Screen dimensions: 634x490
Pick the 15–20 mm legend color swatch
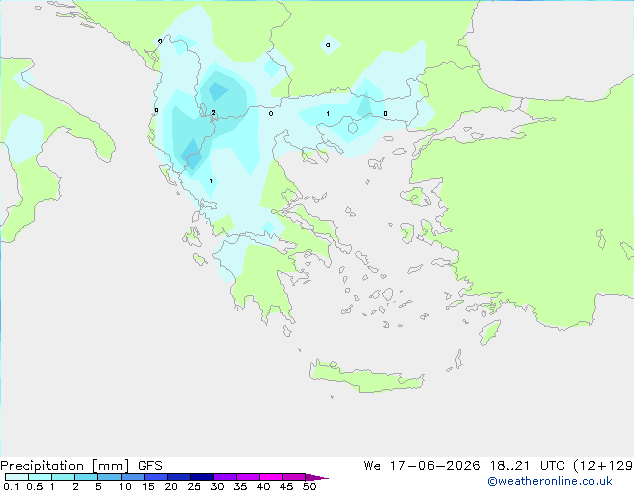pos(156,477)
